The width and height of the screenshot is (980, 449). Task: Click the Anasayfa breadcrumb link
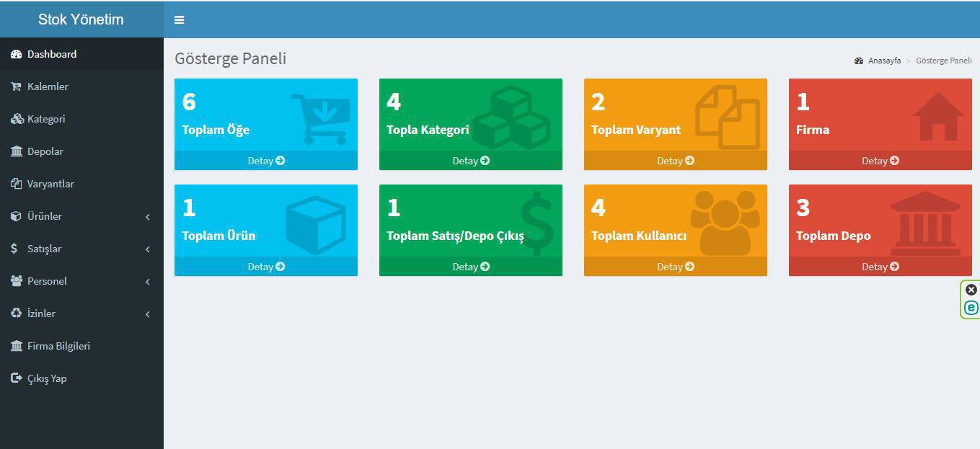pos(883,61)
